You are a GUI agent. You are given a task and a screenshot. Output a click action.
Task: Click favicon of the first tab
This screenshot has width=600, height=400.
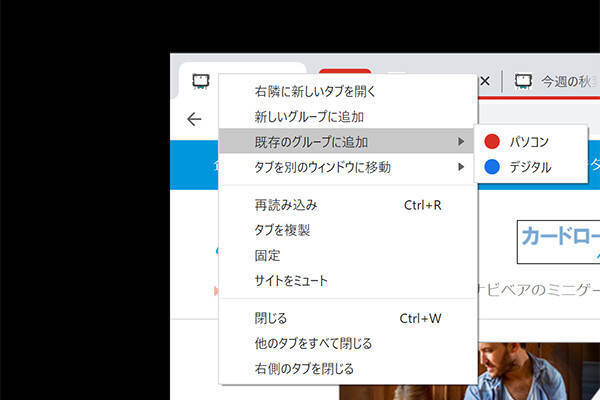tap(201, 81)
